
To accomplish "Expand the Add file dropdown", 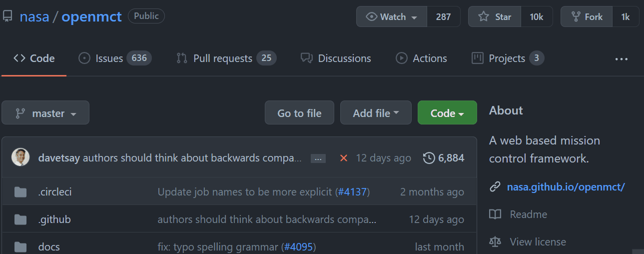I will [x=376, y=112].
